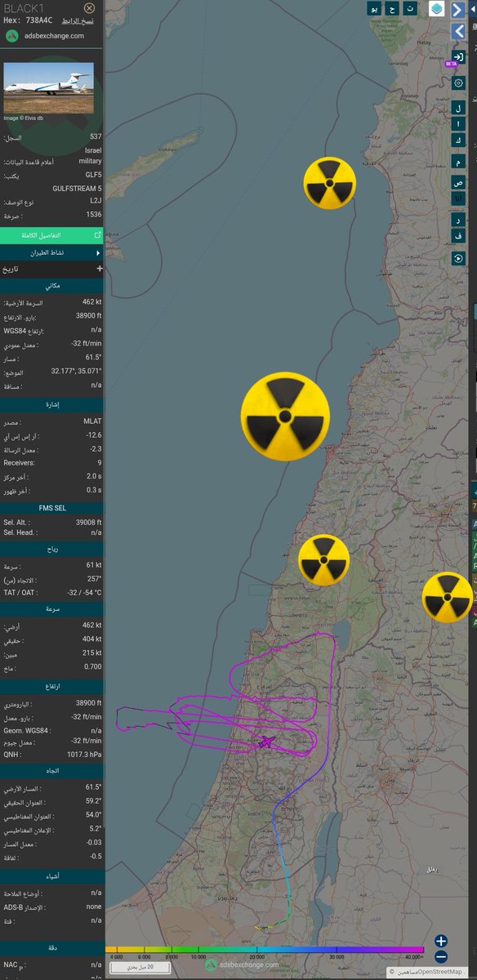Open the replay history icon
477x980 pixels.
point(458,258)
